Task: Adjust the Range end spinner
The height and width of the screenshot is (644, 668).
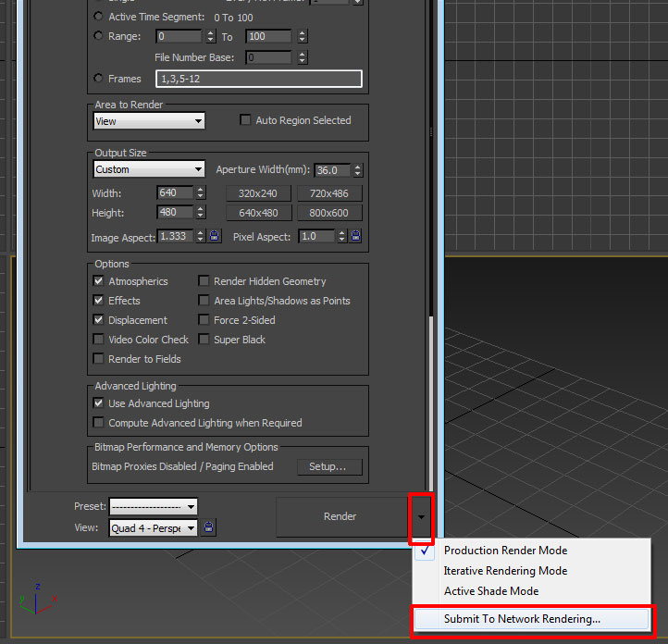Action: coord(302,36)
